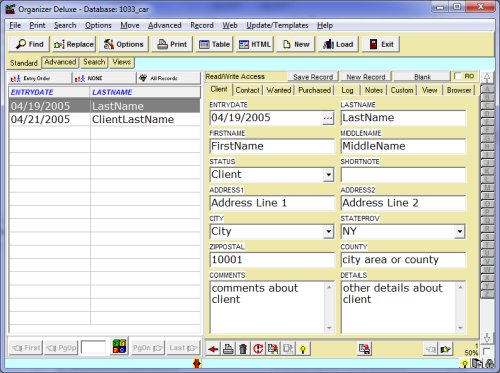
Task: Click the SHORTNOTE input field
Action: click(x=403, y=175)
